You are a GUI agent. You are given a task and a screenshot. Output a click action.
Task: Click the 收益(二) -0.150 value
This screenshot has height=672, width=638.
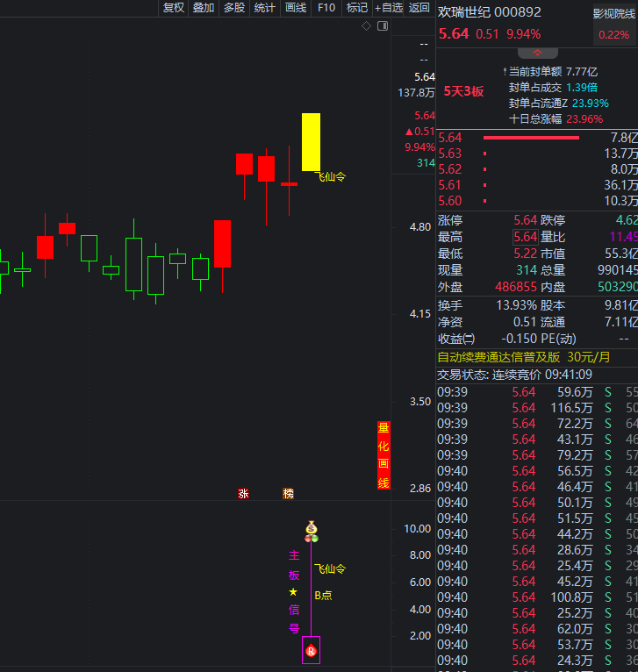pos(520,339)
